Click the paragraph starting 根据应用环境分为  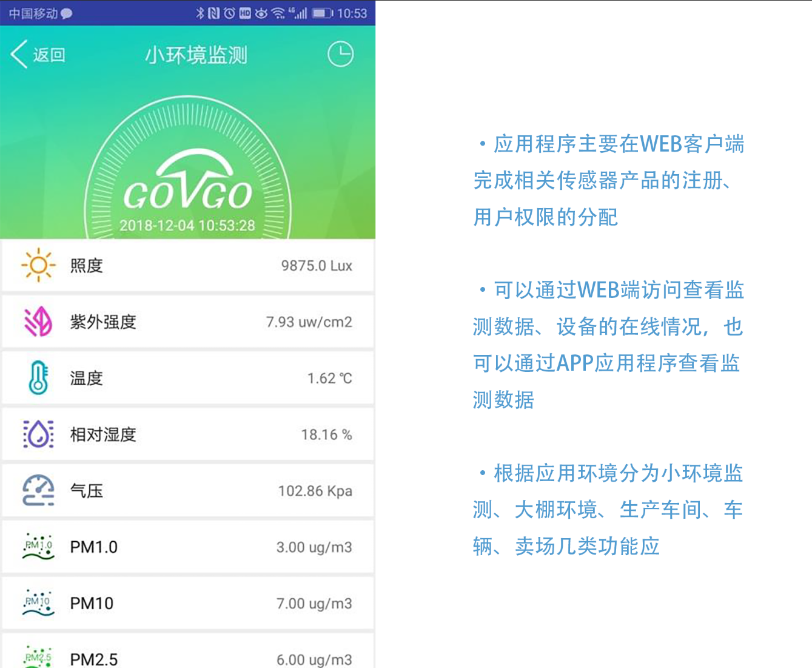(608, 510)
